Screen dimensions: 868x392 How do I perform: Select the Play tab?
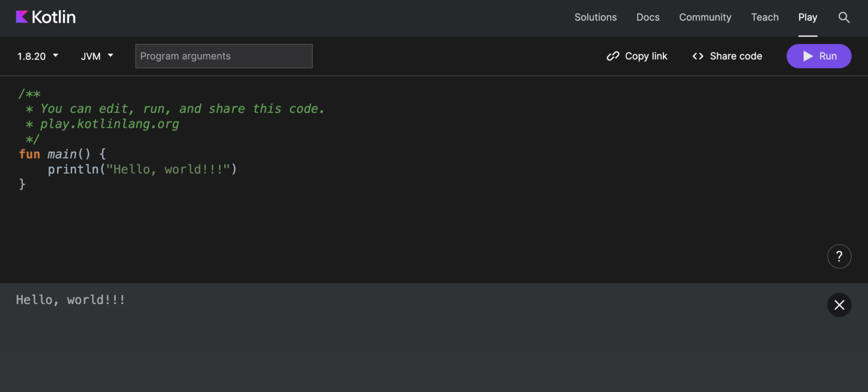point(808,18)
